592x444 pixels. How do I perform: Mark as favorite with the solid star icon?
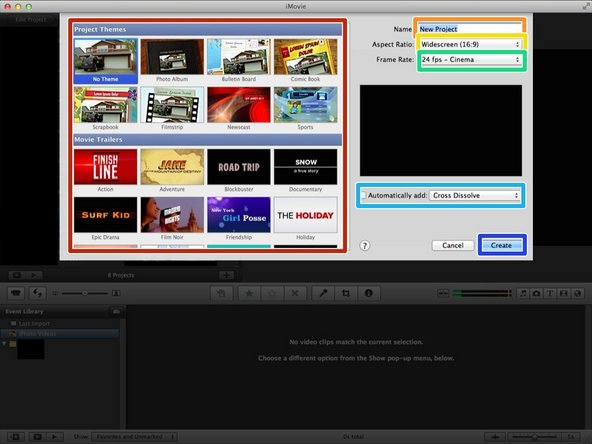point(249,293)
